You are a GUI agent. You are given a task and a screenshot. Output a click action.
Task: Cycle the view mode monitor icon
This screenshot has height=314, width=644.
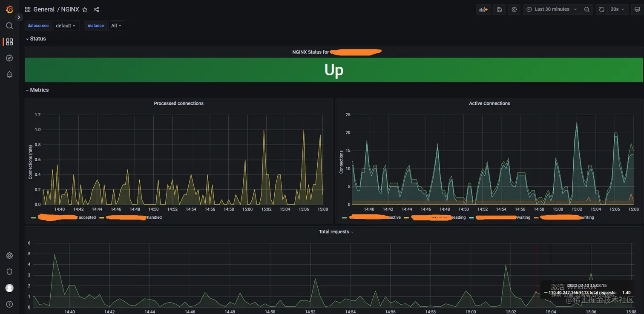pos(637,9)
